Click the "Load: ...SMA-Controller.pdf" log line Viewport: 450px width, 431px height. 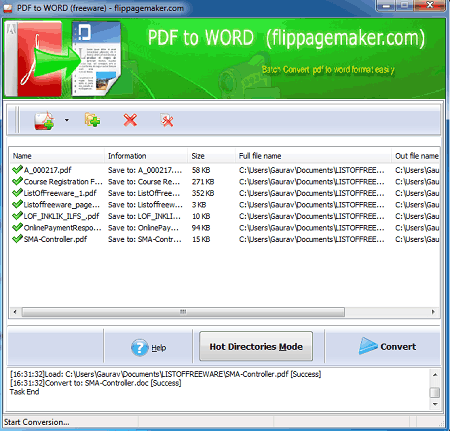(165, 374)
